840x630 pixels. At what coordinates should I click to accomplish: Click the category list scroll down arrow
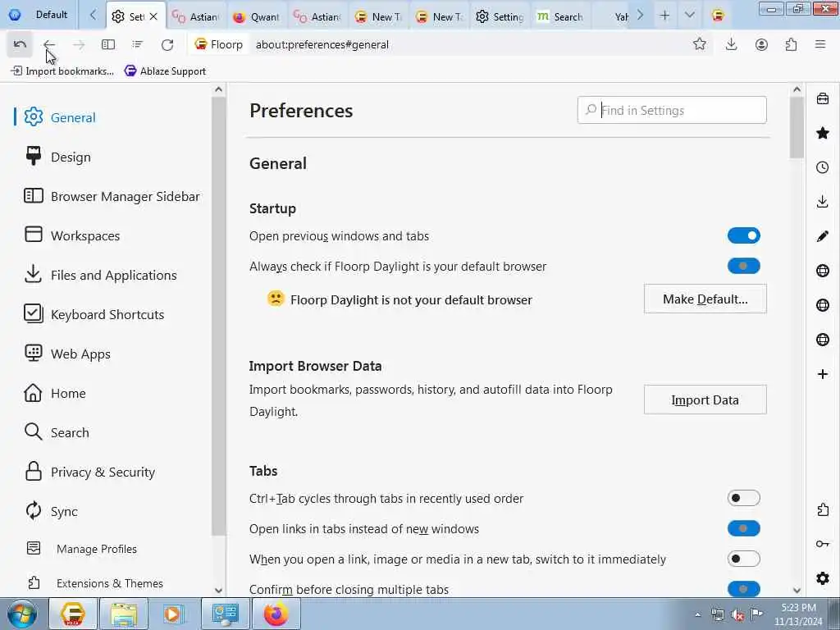218,591
